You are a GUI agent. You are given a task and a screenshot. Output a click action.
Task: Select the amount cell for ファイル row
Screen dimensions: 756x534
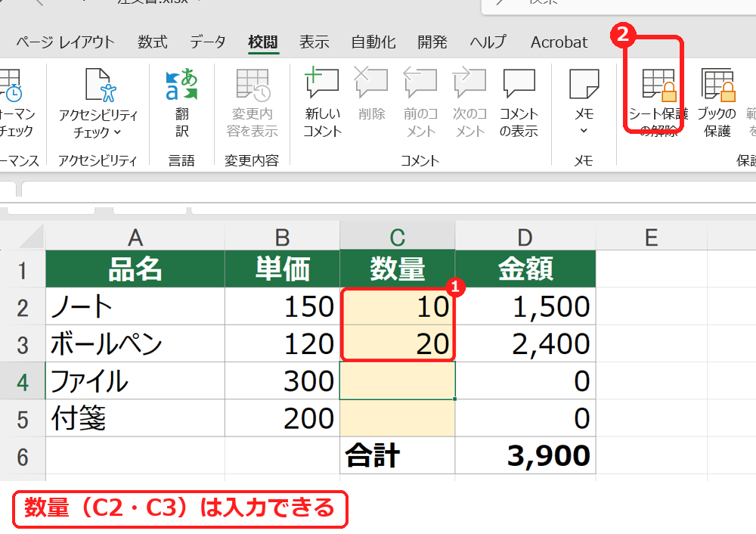525,380
